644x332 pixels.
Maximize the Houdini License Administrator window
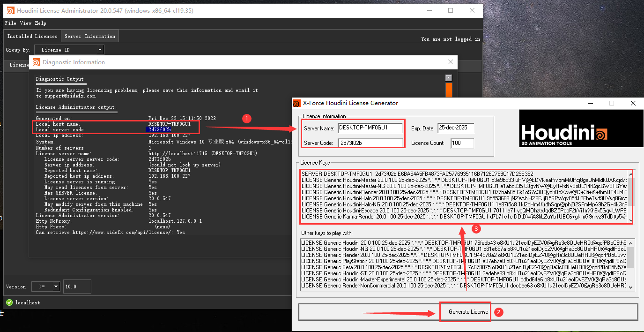pos(451,10)
